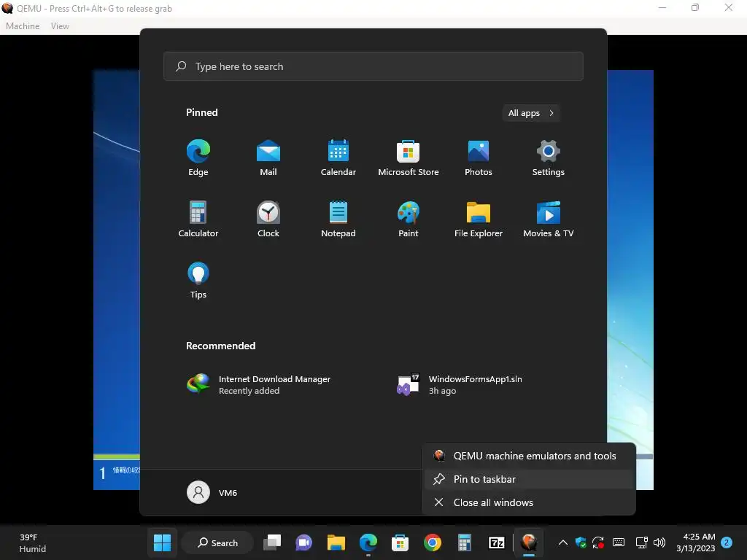Launch the Calculator pinned app
The width and height of the screenshot is (747, 560).
(x=198, y=219)
